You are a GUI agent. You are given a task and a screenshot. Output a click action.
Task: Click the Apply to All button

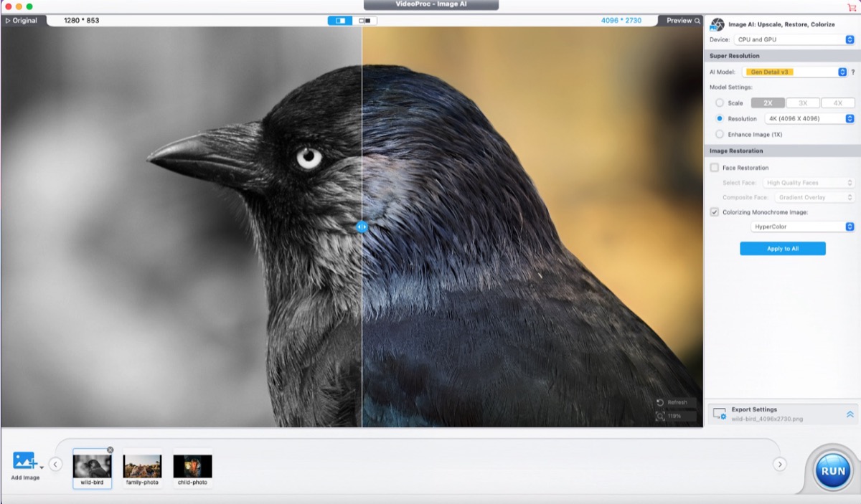pyautogui.click(x=783, y=249)
